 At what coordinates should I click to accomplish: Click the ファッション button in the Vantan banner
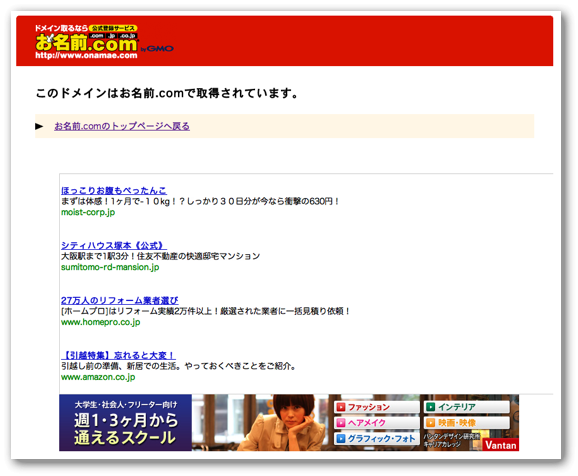click(377, 407)
